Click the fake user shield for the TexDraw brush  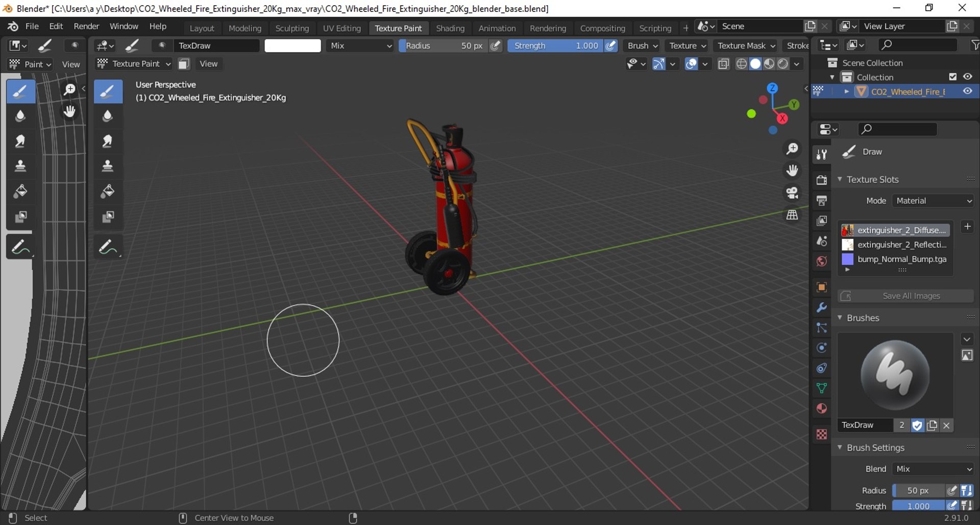[917, 425]
